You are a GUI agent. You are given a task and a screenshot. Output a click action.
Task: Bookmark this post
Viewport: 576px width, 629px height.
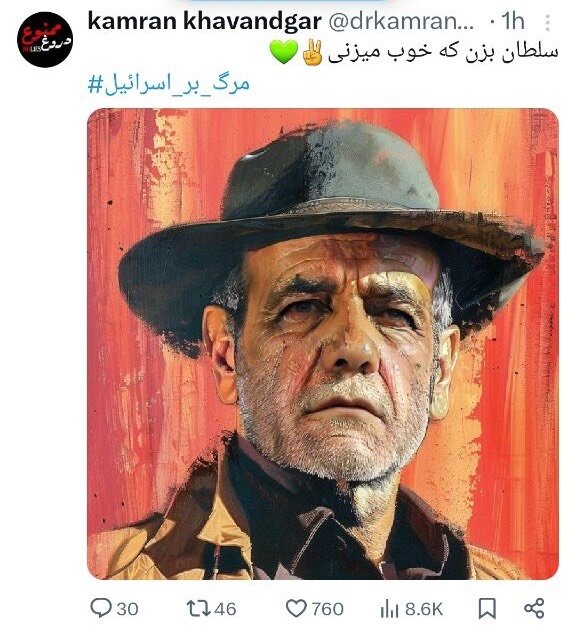point(487,609)
